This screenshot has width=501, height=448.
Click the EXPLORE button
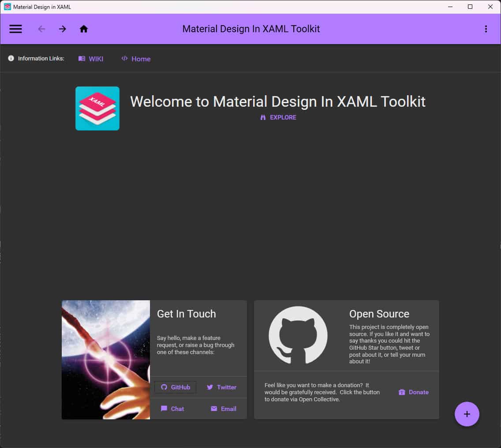coord(278,117)
